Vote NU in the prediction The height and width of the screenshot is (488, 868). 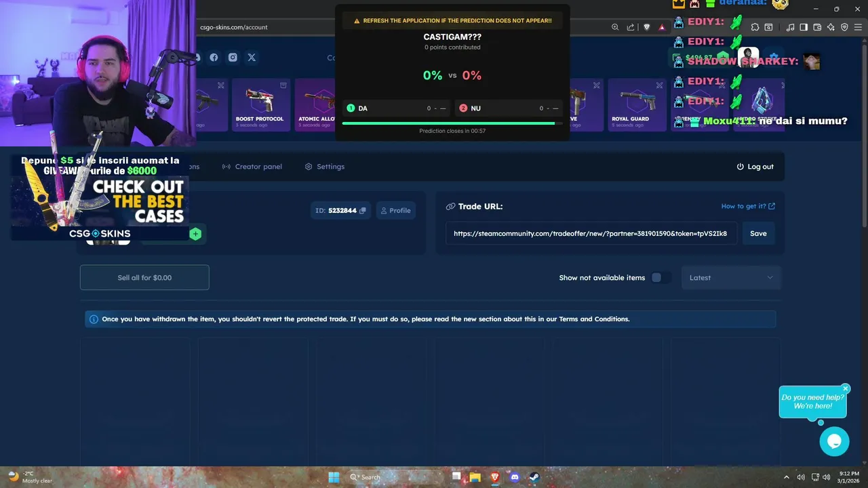[509, 108]
